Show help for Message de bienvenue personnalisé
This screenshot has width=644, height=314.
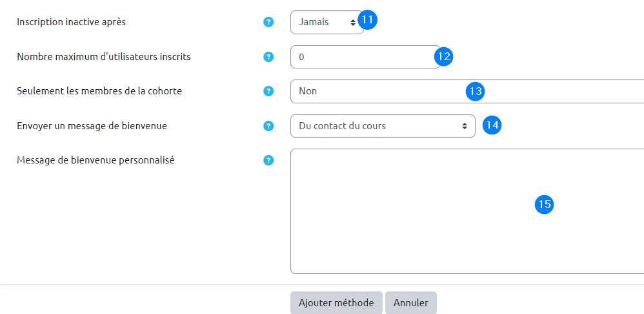(x=269, y=160)
